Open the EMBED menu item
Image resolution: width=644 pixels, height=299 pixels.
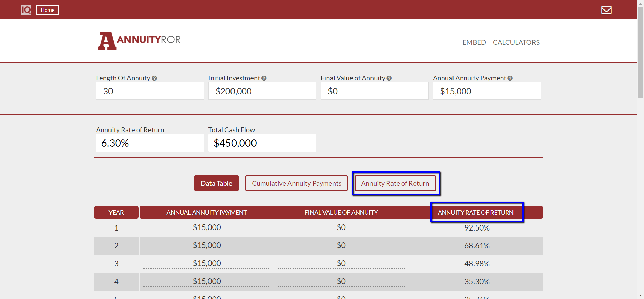click(x=474, y=42)
